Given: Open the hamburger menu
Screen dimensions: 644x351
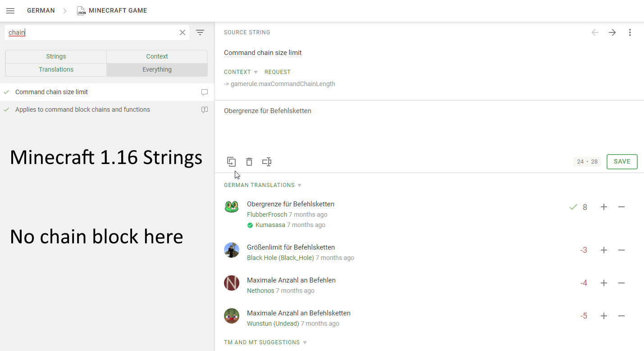Looking at the screenshot, I should [10, 10].
